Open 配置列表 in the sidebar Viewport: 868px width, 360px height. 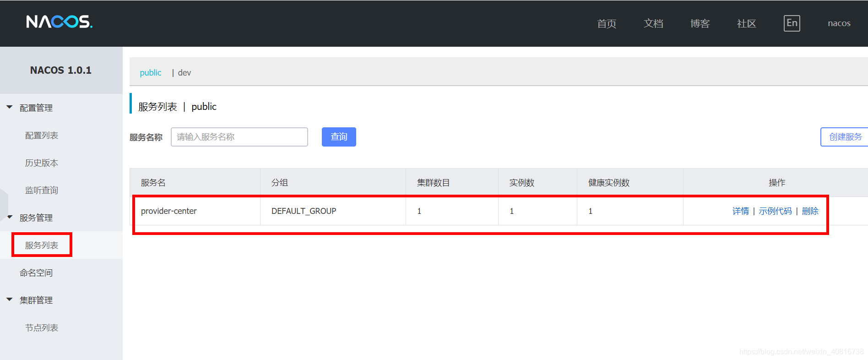point(42,136)
